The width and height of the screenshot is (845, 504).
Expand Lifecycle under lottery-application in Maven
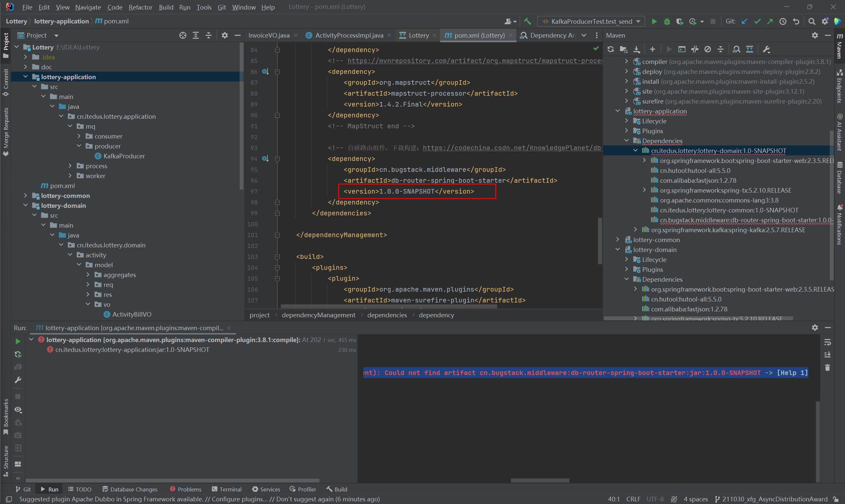point(626,121)
